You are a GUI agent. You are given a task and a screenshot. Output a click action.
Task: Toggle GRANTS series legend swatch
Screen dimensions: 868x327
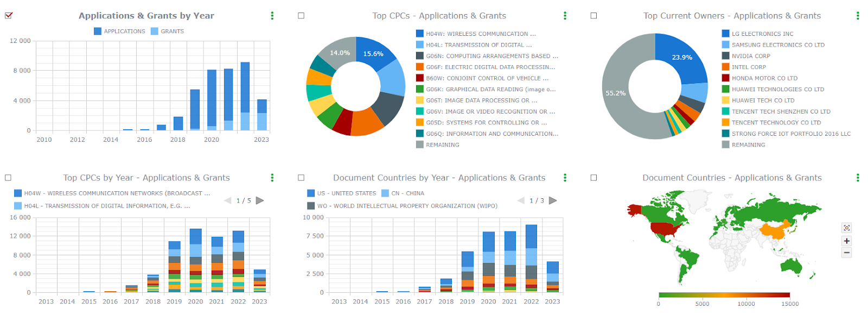155,32
